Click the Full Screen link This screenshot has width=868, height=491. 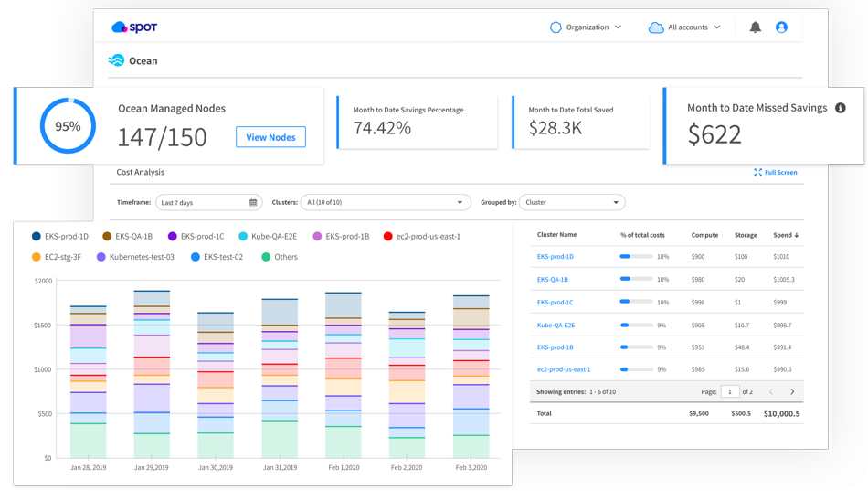[x=780, y=172]
